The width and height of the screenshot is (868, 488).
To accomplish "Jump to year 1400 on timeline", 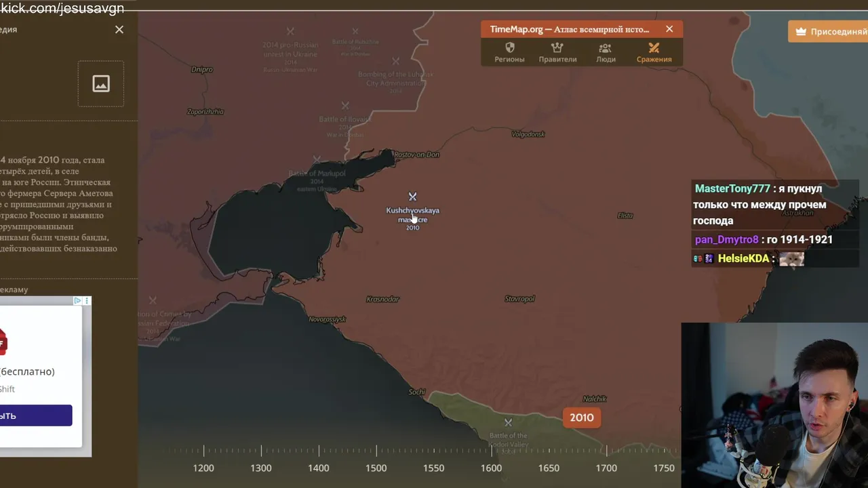I will [319, 468].
